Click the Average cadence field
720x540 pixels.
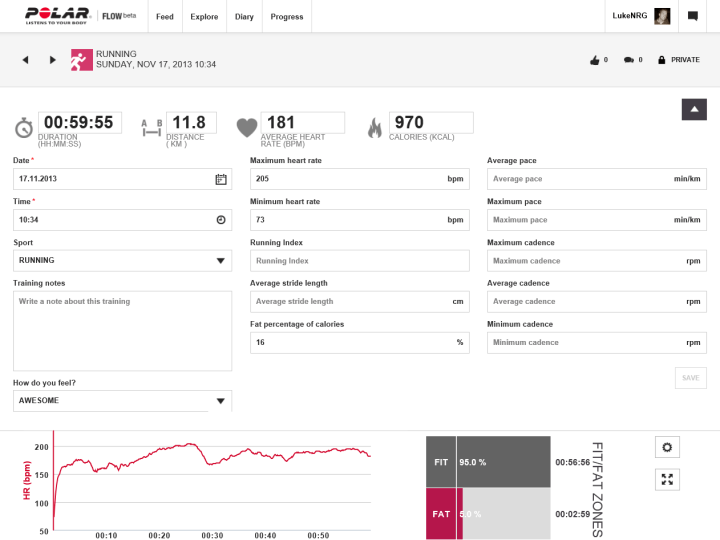click(x=596, y=302)
